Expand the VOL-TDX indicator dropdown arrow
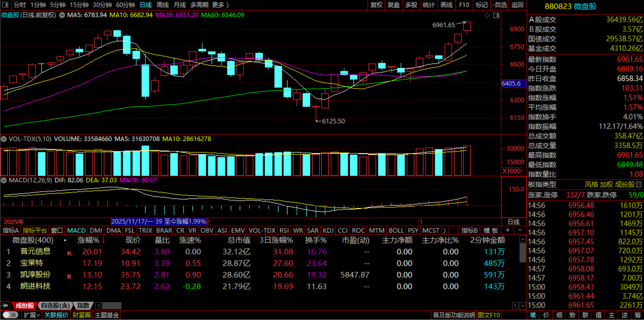This screenshot has width=644, height=320. tap(4, 139)
